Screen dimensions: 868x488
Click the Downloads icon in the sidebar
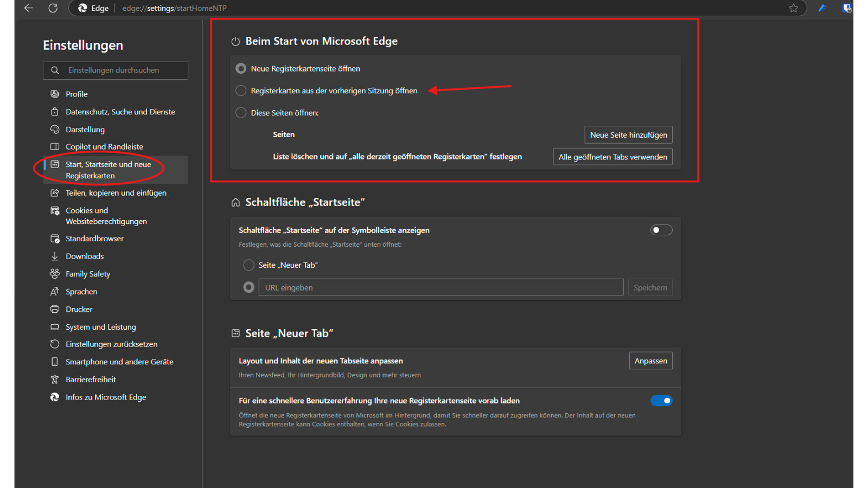pyautogui.click(x=55, y=256)
